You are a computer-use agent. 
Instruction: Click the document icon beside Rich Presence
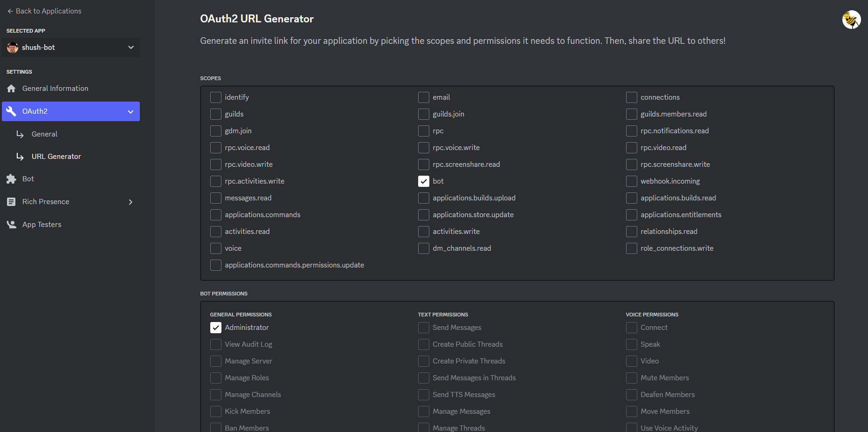11,202
